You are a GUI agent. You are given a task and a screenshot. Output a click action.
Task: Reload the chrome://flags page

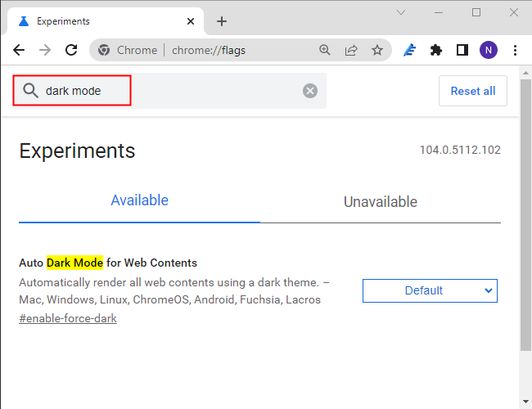[71, 50]
